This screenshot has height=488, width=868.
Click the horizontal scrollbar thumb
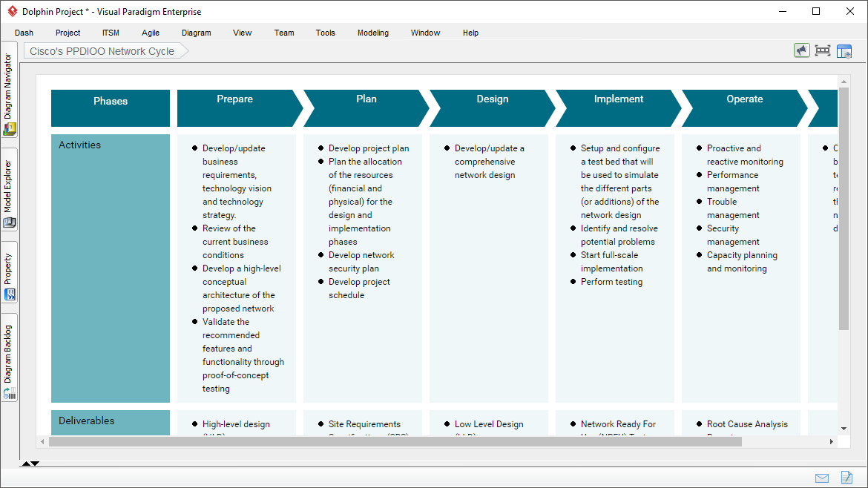coord(395,441)
